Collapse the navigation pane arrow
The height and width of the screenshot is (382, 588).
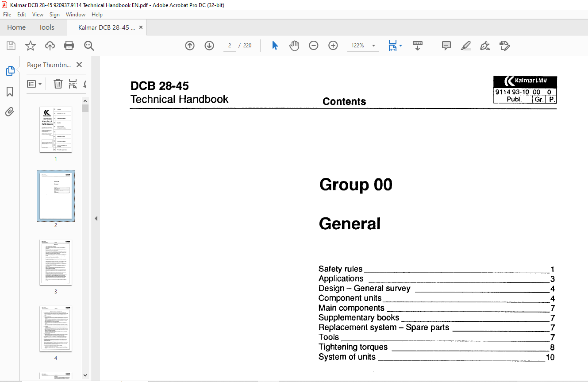click(96, 219)
